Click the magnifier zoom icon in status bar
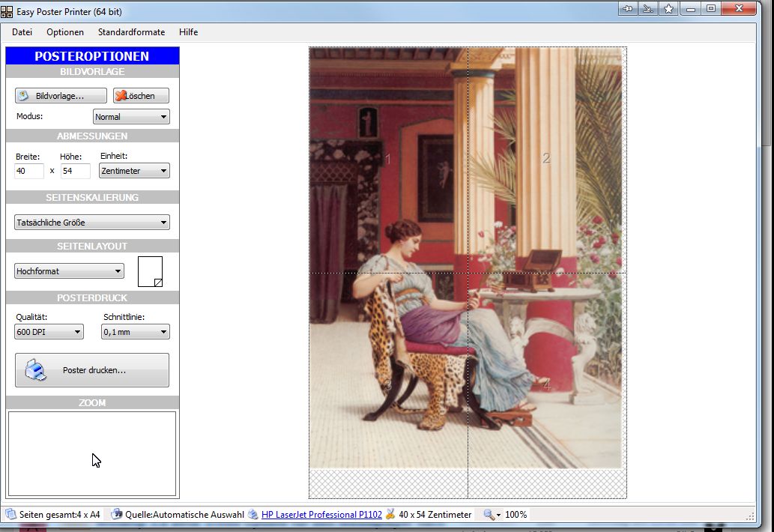Viewport: 774px width, 532px height. coord(489,514)
